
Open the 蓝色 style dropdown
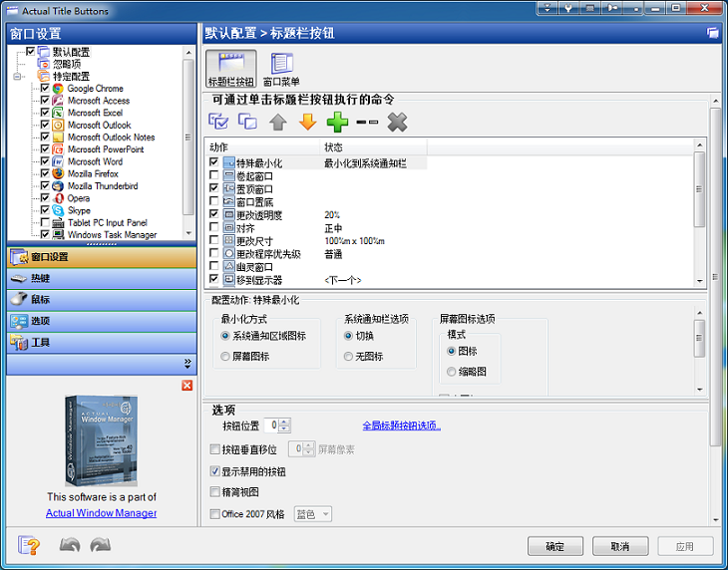pyautogui.click(x=312, y=514)
